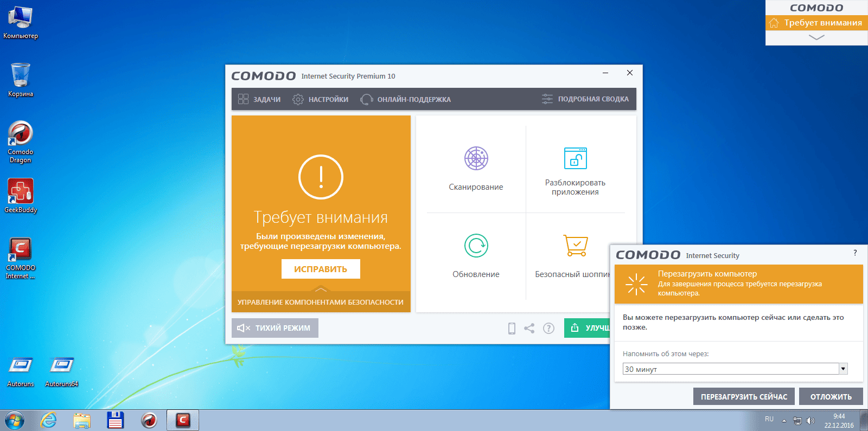The width and height of the screenshot is (868, 431).
Task: Open the Windows Start menu
Action: (14, 420)
